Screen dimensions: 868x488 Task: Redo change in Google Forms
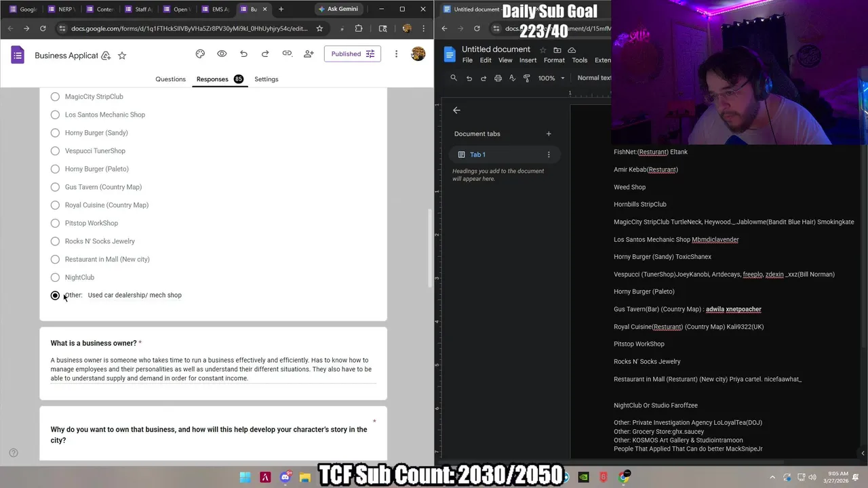265,54
